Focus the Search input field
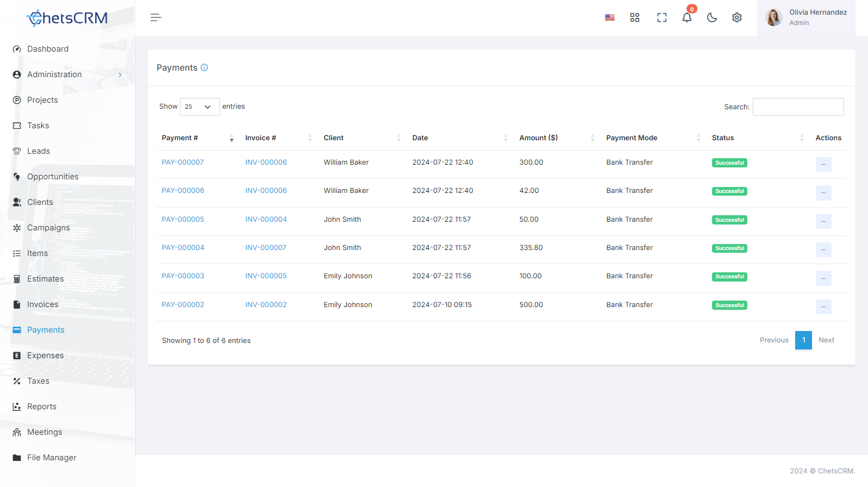Image resolution: width=868 pixels, height=487 pixels. click(798, 107)
